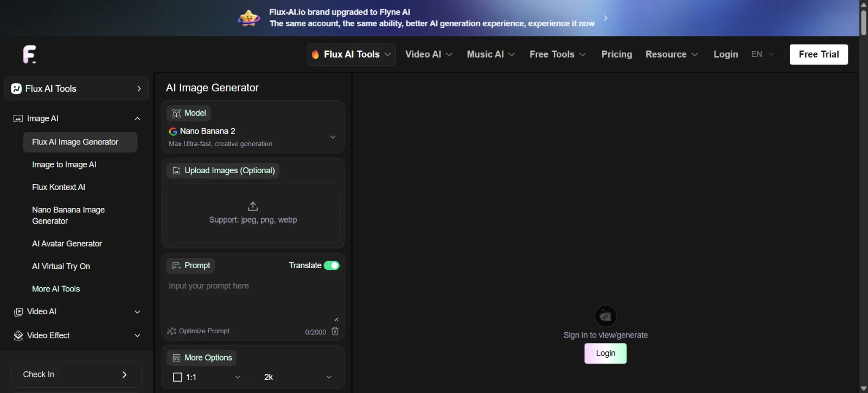
Task: Click into the prompt input field
Action: (253, 301)
